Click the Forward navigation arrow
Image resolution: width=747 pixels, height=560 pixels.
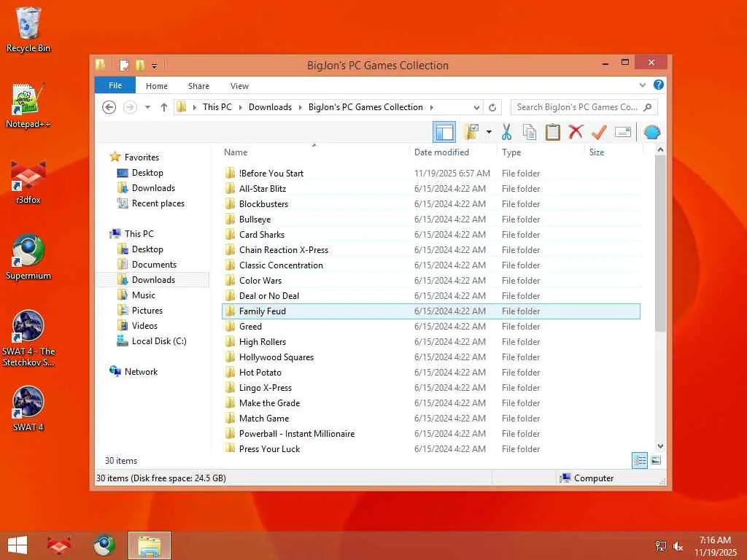point(130,107)
